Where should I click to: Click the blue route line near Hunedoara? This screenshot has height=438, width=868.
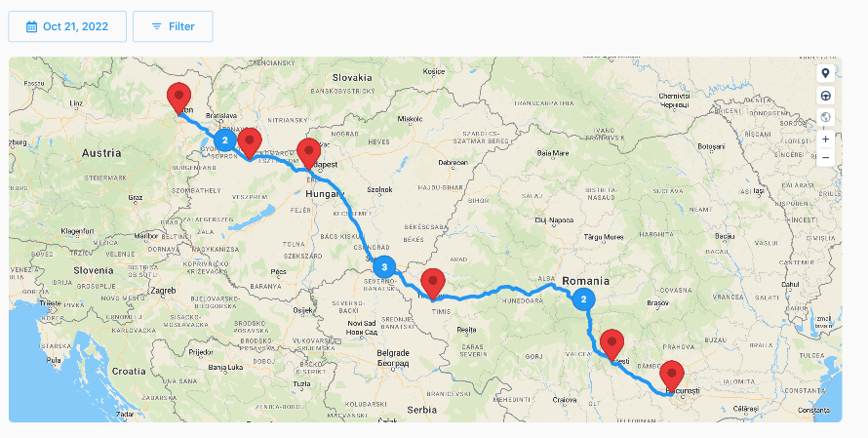pyautogui.click(x=504, y=289)
